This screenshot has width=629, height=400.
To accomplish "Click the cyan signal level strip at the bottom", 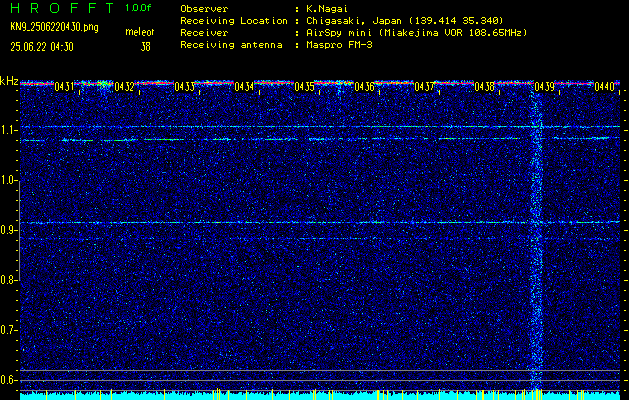I will click(x=320, y=396).
